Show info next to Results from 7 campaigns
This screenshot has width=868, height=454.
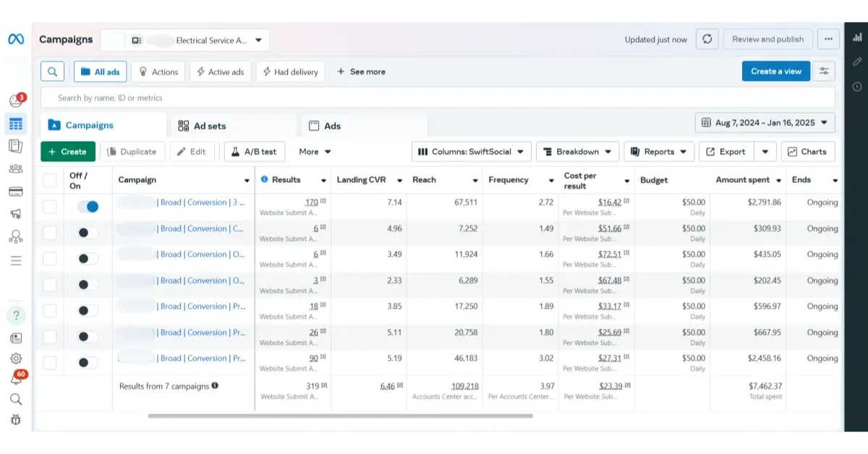(x=215, y=386)
